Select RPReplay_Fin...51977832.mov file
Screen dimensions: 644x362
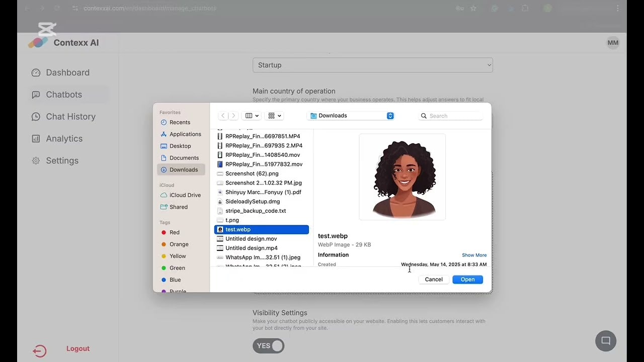click(x=262, y=164)
